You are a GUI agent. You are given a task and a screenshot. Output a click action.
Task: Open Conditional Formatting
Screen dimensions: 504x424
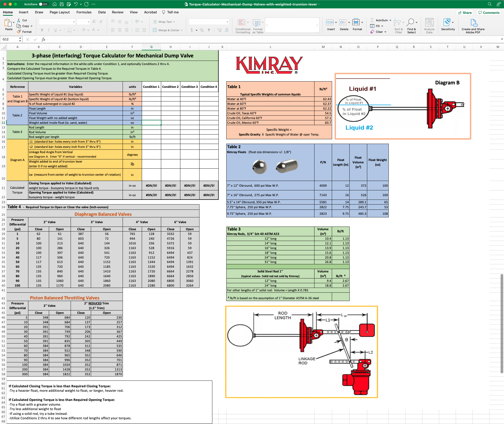click(242, 25)
